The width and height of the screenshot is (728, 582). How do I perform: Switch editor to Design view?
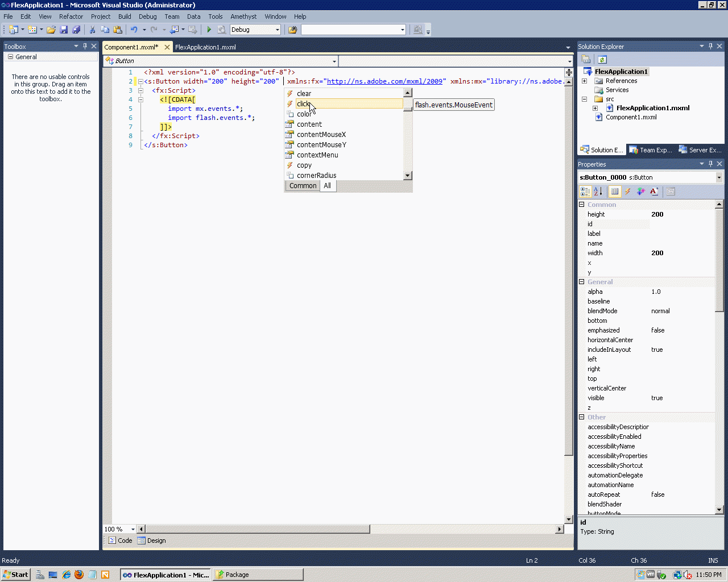point(152,541)
